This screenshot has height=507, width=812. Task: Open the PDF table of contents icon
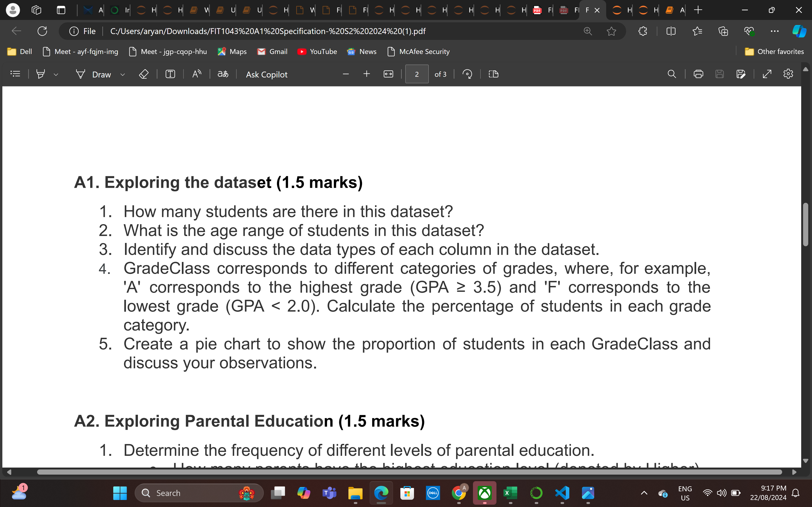pyautogui.click(x=16, y=74)
